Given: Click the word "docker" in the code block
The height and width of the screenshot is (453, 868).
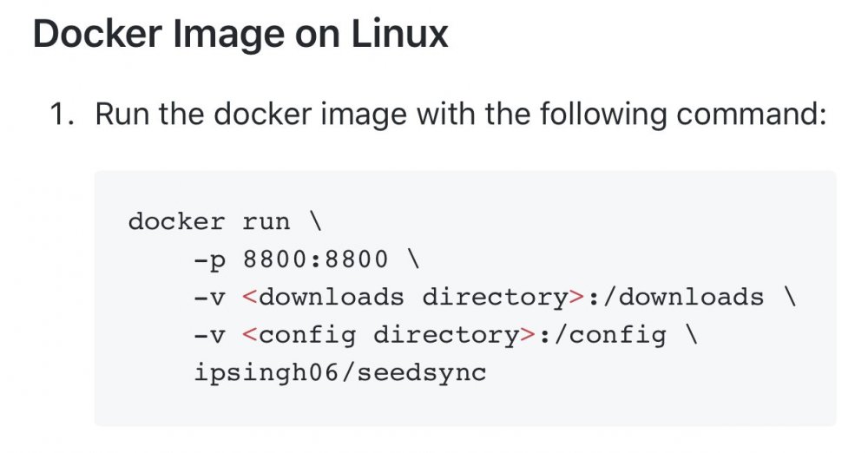Looking at the screenshot, I should tap(176, 221).
